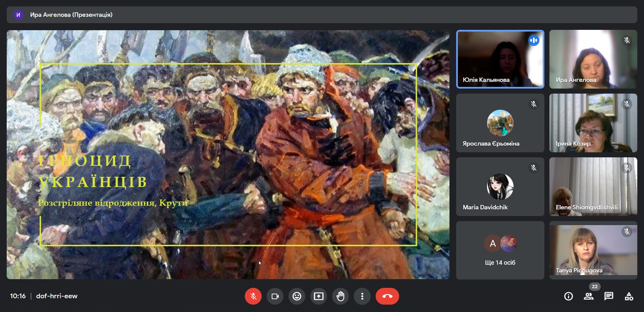Click the subtitle 'Розстріляне відродження, Крути'
Screen dimensions: 644x312
(x=113, y=203)
